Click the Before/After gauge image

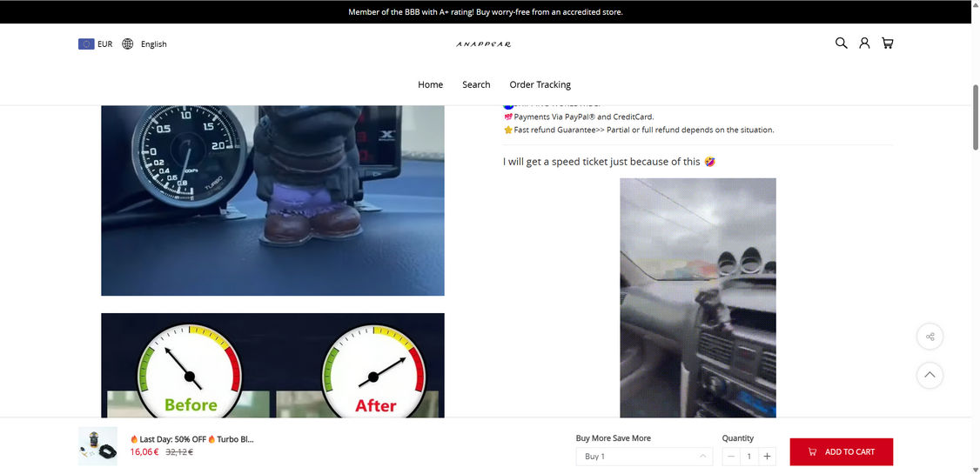click(272, 365)
